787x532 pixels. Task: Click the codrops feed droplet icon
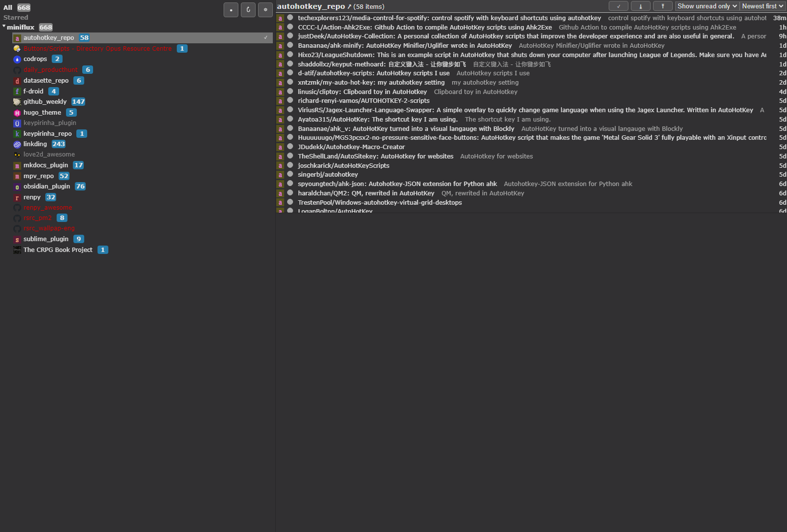(x=17, y=59)
